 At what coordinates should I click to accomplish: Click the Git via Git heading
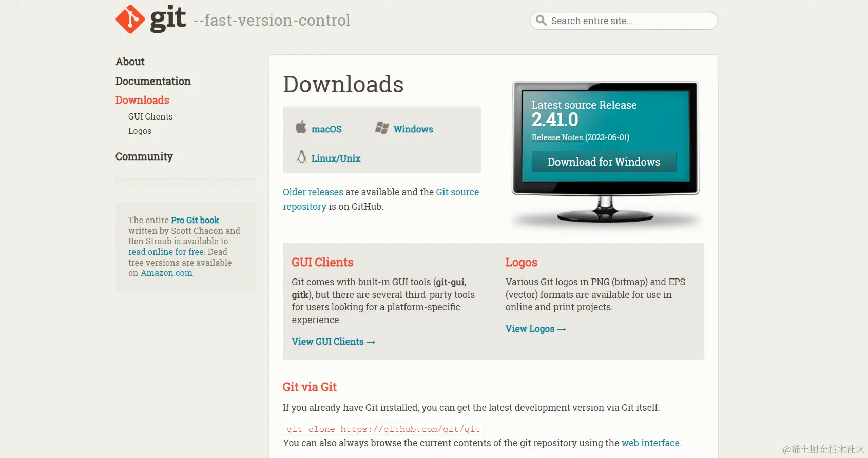310,387
